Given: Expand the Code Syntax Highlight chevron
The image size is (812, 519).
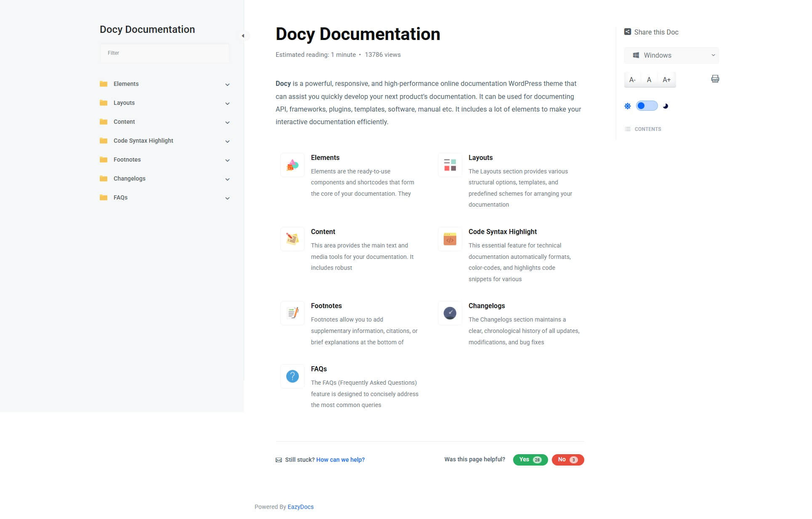Looking at the screenshot, I should 227,141.
